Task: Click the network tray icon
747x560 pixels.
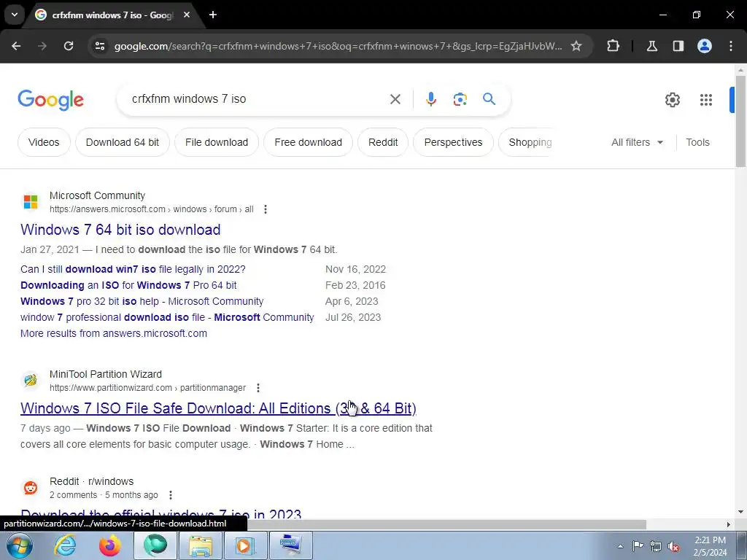Action: pyautogui.click(x=656, y=546)
